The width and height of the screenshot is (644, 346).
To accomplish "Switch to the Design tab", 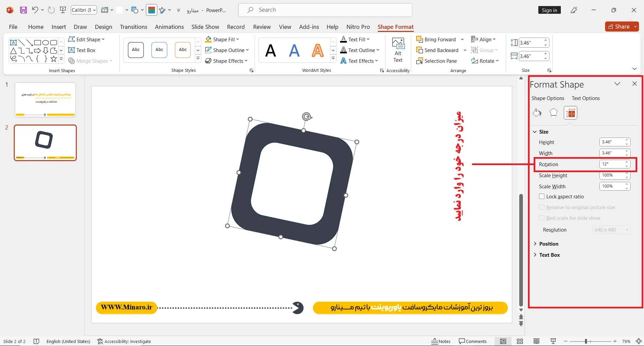I will (103, 27).
